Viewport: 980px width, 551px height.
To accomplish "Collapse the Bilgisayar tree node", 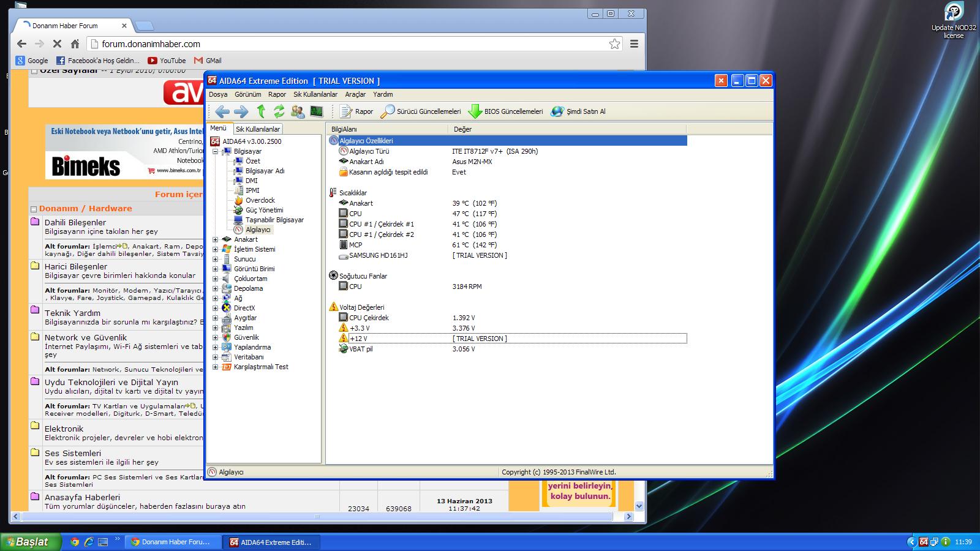I will coord(215,151).
